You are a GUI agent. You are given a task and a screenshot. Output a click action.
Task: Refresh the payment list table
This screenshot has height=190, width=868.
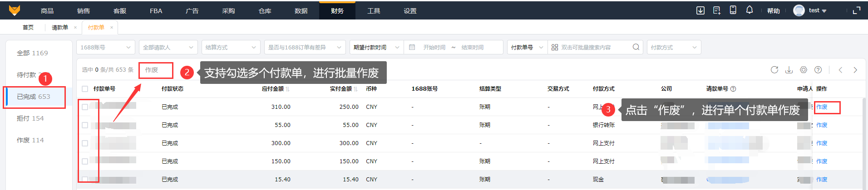[x=774, y=70]
